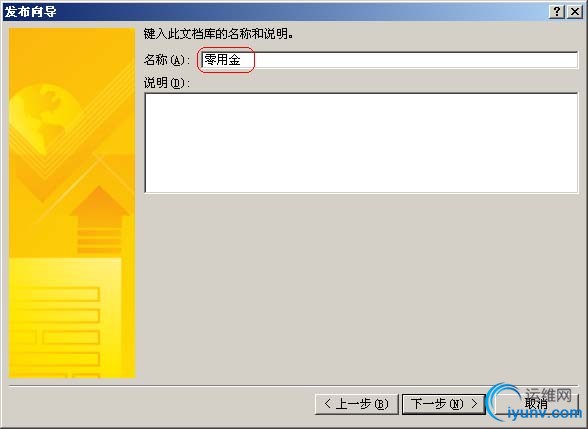Place cursor in the 说明 description box
588x429 pixels.
361,143
